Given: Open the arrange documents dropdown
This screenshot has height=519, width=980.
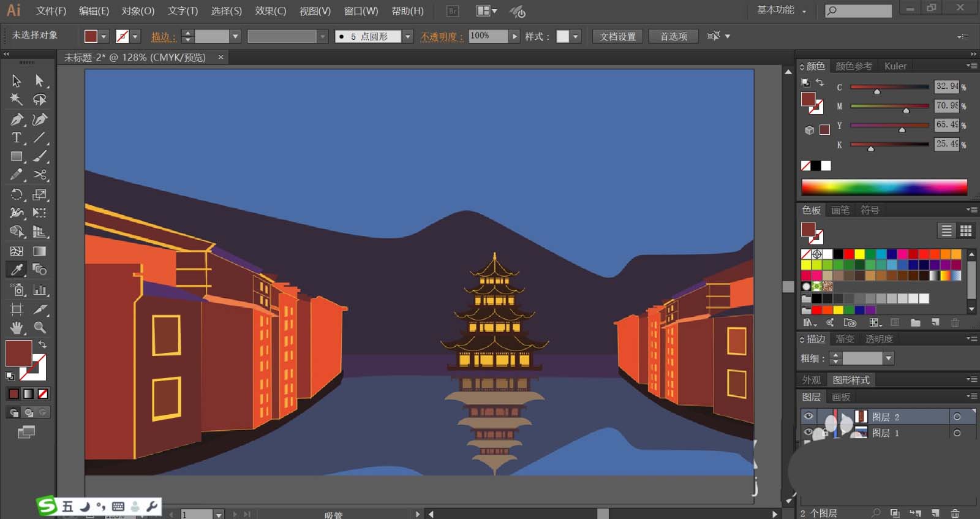Looking at the screenshot, I should 487,11.
